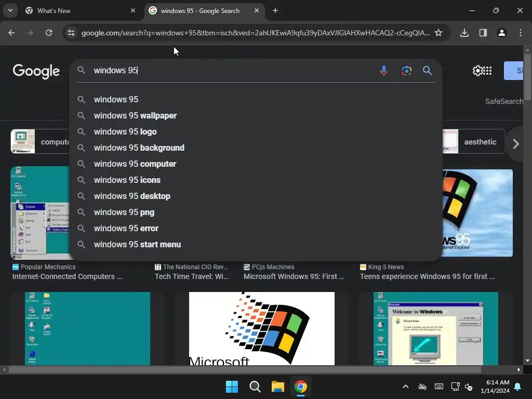Open King 5 News Teens experience link
This screenshot has width=532, height=399.
(x=428, y=276)
